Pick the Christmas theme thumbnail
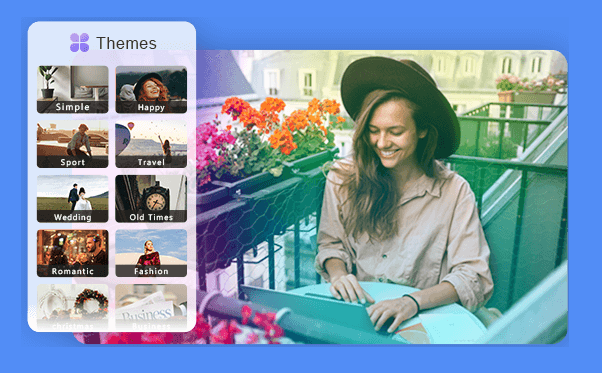This screenshot has width=602, height=373. [73, 307]
